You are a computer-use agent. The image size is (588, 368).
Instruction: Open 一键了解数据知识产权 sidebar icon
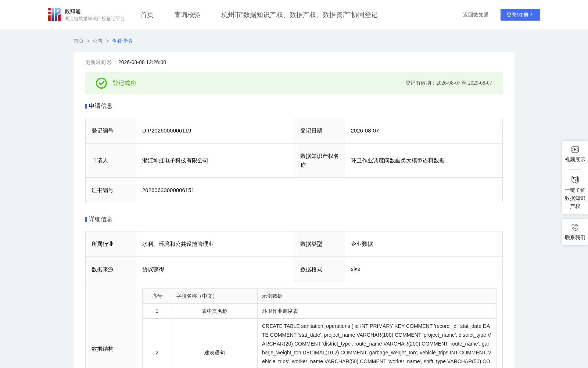[x=575, y=180]
